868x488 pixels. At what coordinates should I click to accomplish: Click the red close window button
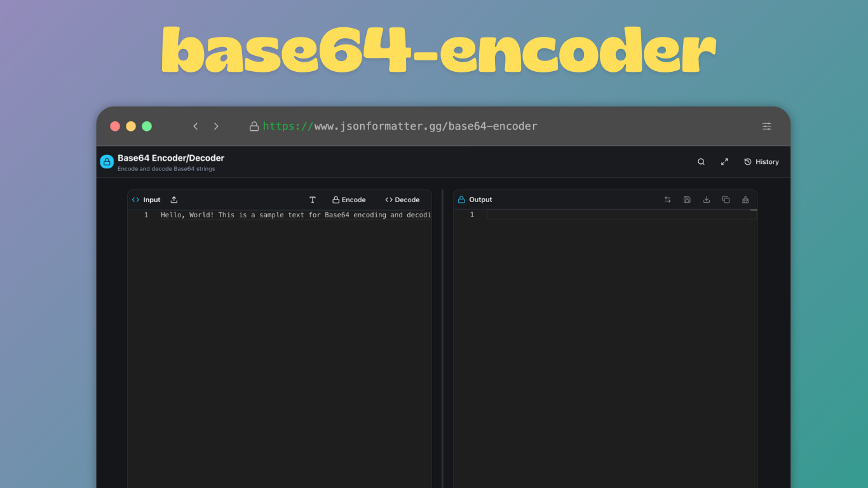coord(115,126)
